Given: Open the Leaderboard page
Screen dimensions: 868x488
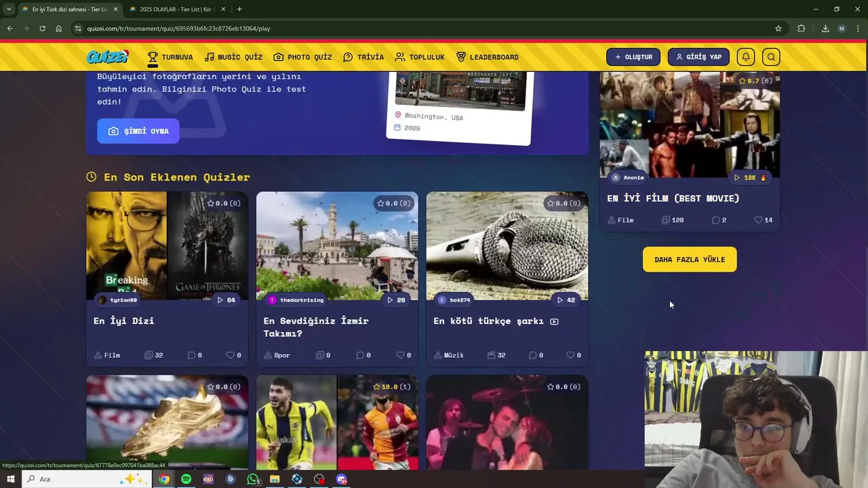Looking at the screenshot, I should (x=488, y=57).
